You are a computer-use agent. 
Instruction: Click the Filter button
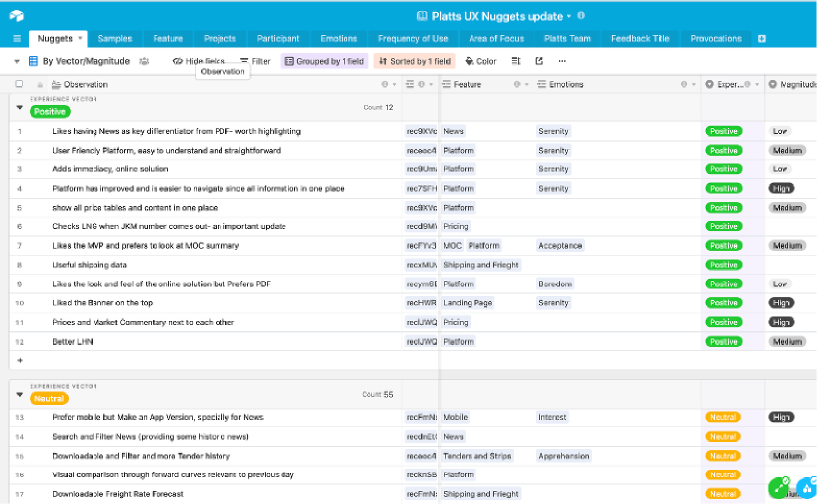click(x=255, y=61)
